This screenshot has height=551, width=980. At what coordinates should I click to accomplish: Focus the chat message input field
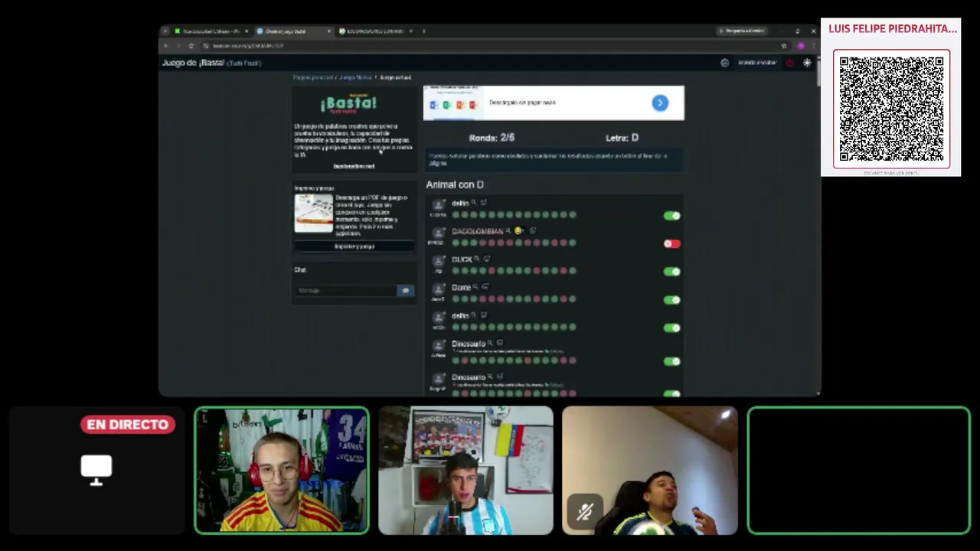[x=346, y=291]
